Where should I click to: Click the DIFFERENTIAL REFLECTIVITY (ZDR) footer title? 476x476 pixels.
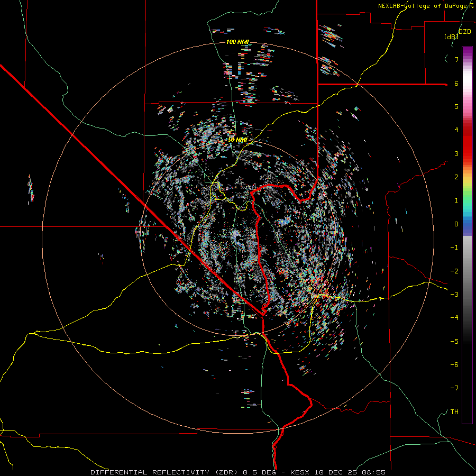coord(166,472)
